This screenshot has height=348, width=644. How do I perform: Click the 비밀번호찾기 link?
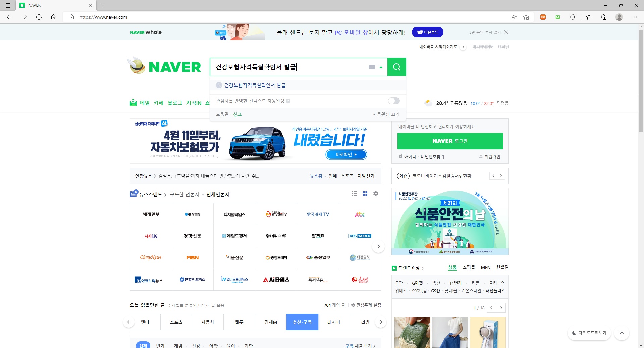point(432,157)
